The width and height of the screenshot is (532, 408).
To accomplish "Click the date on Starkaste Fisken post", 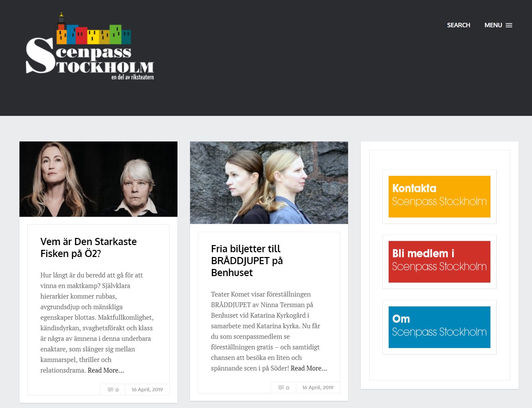I will pyautogui.click(x=147, y=390).
